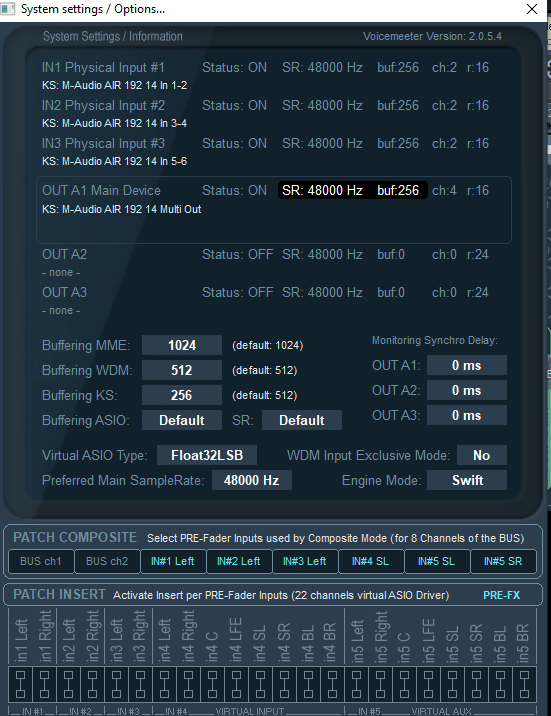551x716 pixels.
Task: Change Preferred Main SampleRate 48000 Hz
Action: coord(252,480)
